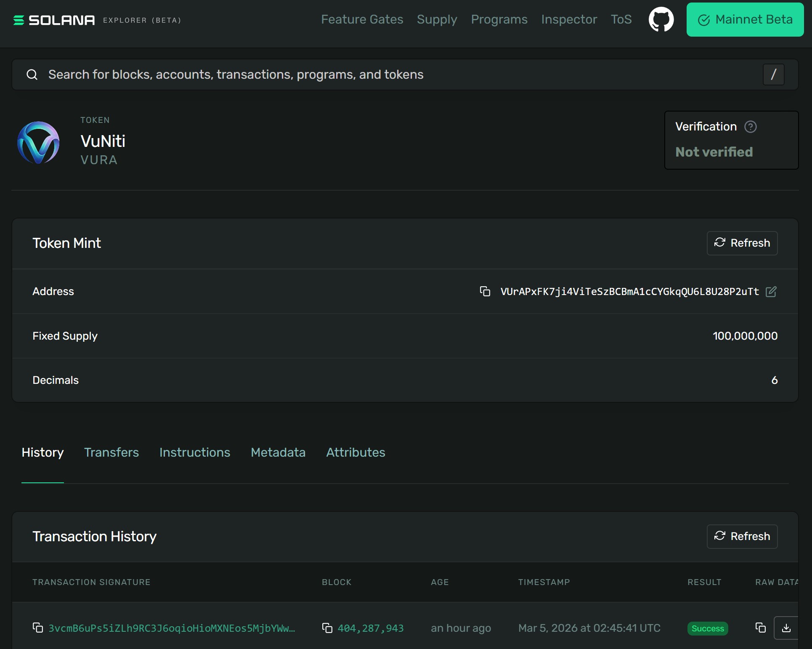The image size is (812, 649).
Task: Switch to the Transfers tab
Action: 111,452
